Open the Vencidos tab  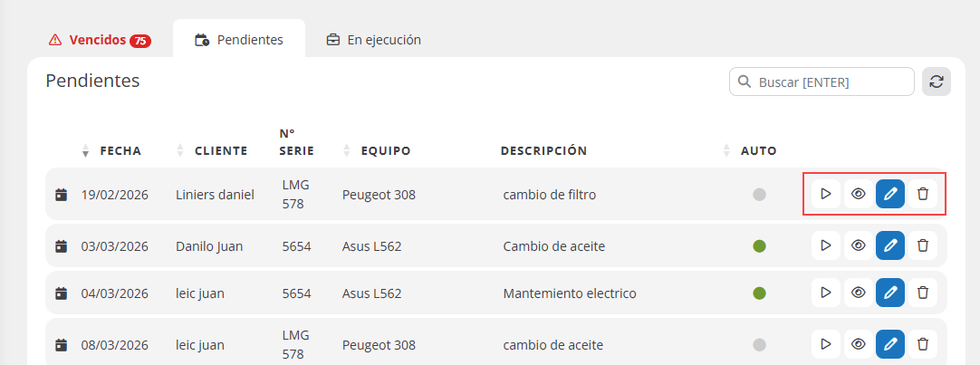(x=100, y=40)
